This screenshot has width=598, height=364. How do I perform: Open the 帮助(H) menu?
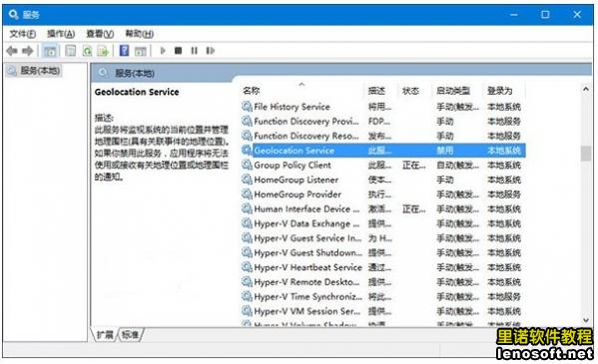coord(140,34)
